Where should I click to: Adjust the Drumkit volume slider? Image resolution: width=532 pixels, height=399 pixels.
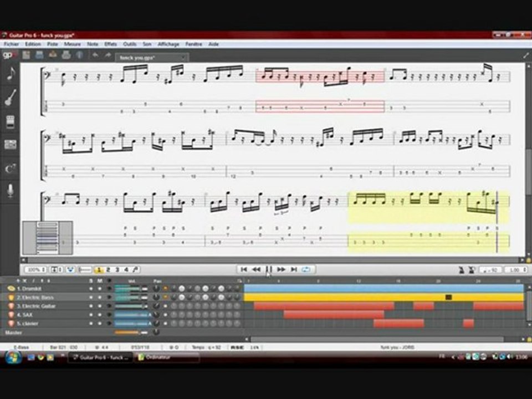click(131, 289)
